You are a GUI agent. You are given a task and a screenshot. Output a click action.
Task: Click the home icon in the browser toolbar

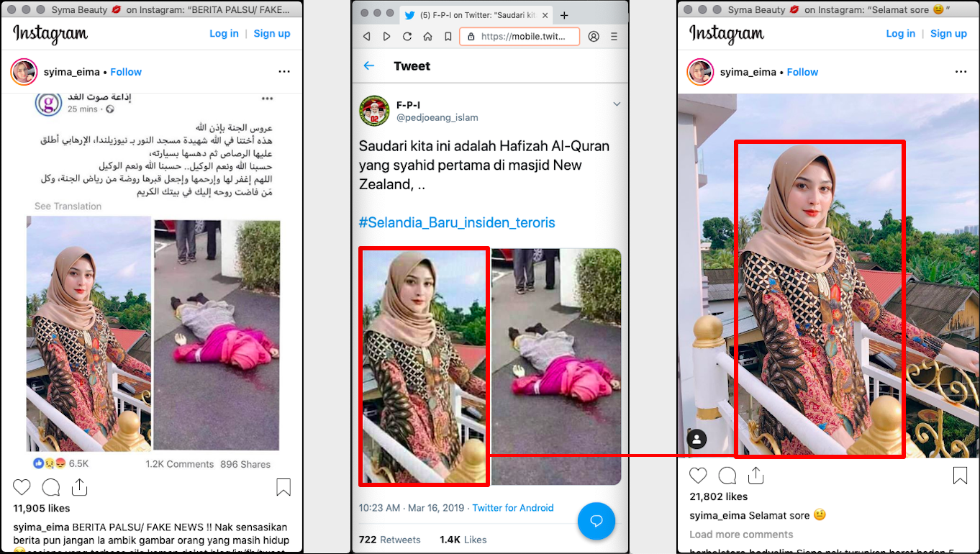pos(427,36)
